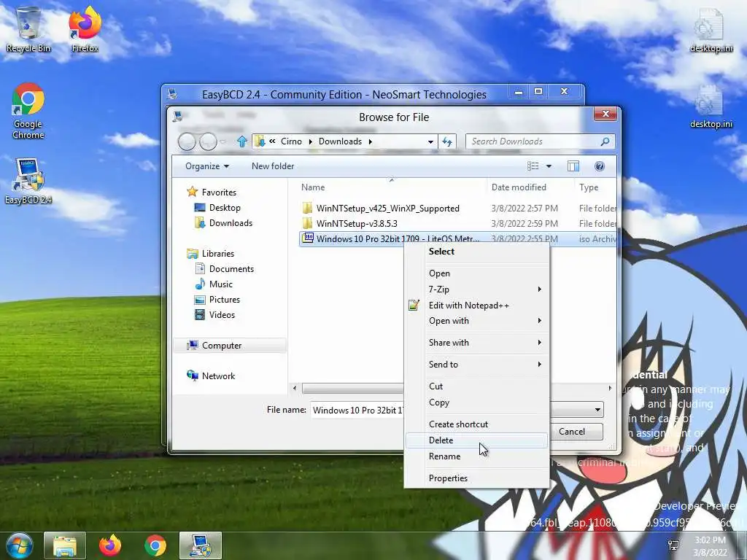
Task: Sort by the Type column header
Action: [x=595, y=187]
